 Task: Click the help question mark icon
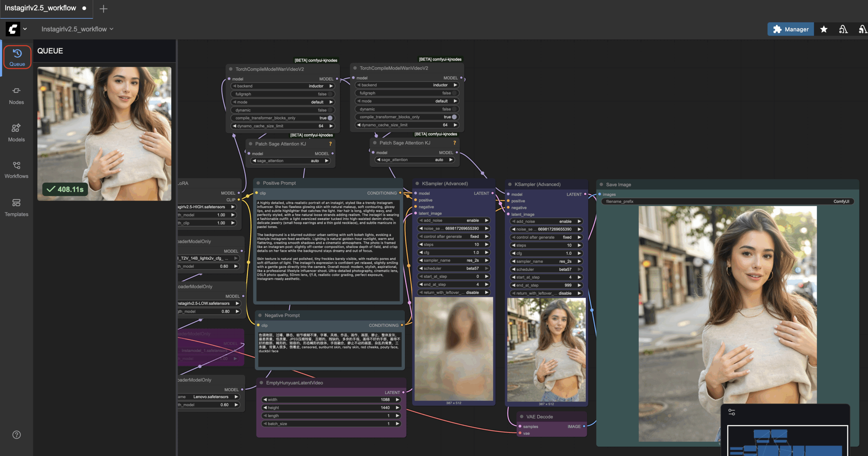(16, 435)
